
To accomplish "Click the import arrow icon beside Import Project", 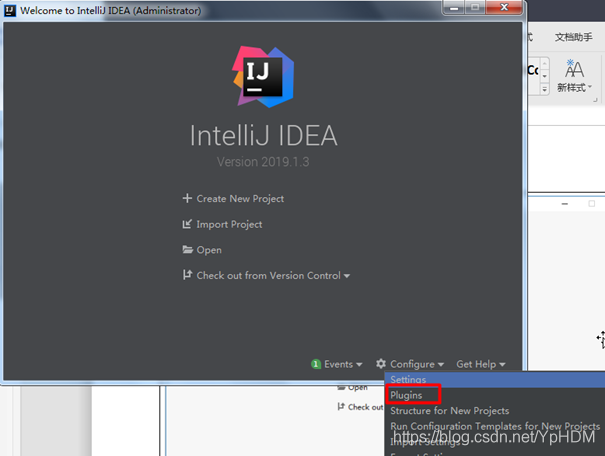I will pos(187,224).
